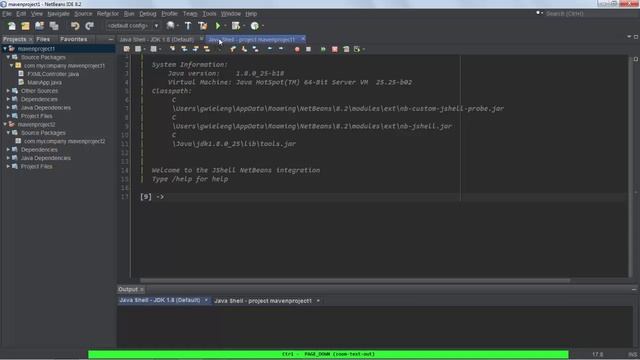Click the Profile Project clock icon
Viewport: 640px width, 360px height.
point(254,26)
